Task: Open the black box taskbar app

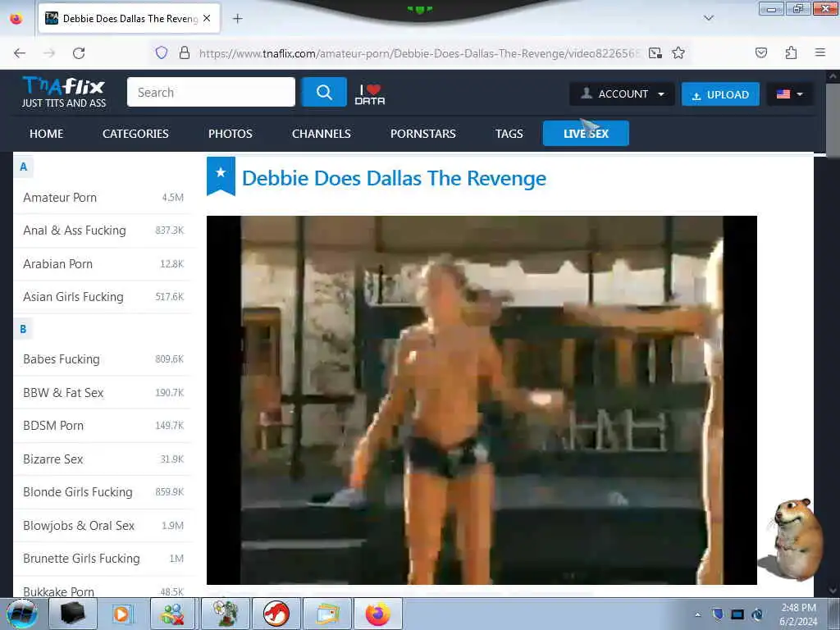Action: coord(72,614)
